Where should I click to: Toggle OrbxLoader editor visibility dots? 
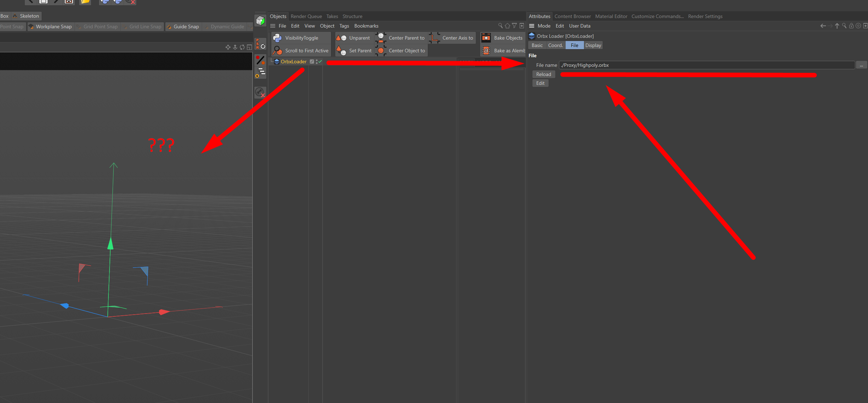point(317,62)
